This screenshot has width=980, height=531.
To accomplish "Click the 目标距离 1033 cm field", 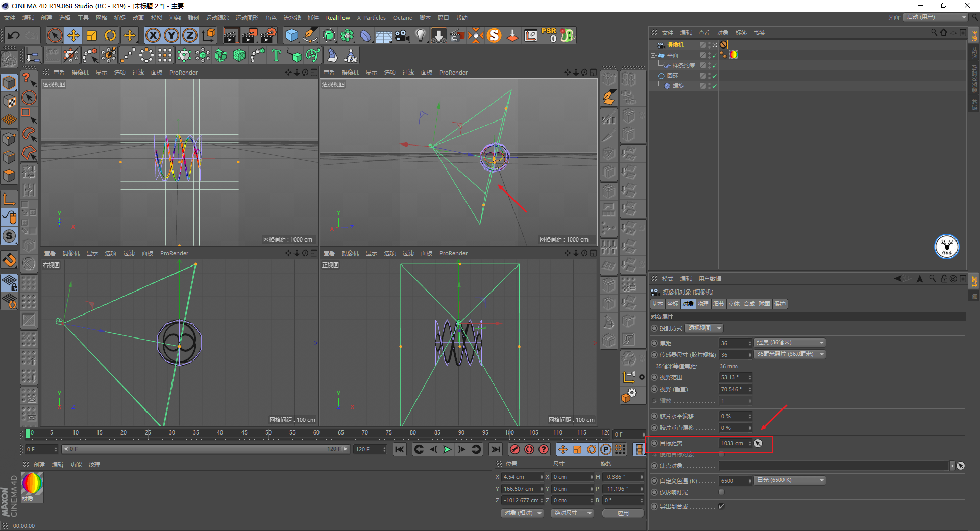I will click(x=735, y=443).
